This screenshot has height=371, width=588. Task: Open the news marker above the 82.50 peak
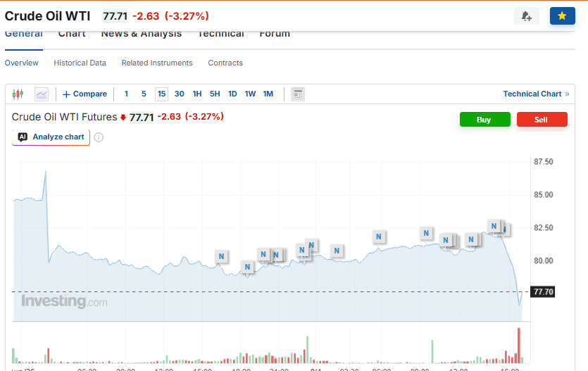pos(494,226)
